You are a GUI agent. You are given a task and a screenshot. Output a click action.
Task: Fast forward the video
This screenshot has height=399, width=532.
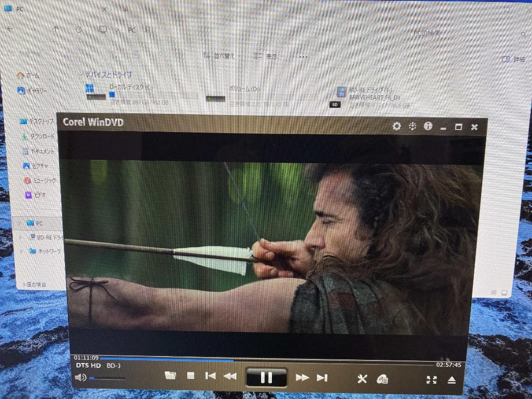click(x=302, y=377)
